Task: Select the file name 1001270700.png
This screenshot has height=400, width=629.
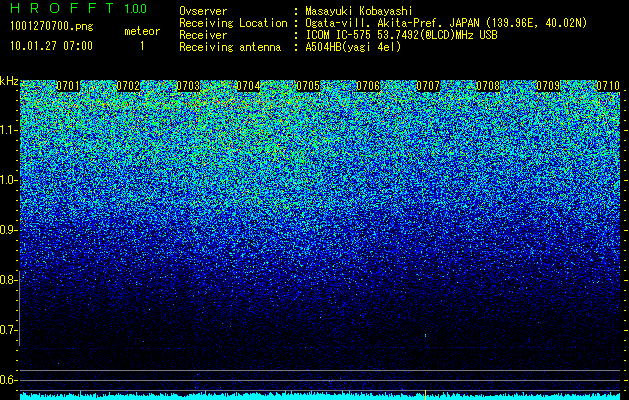Action: point(51,27)
